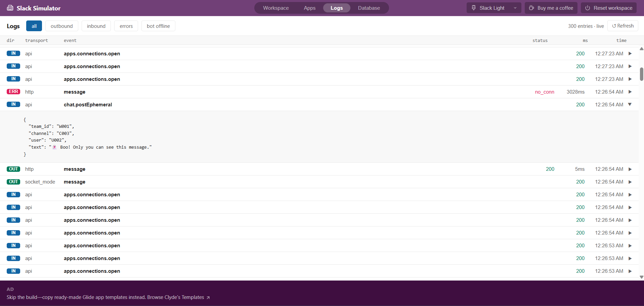Open the Slack Light theme dropdown
The height and width of the screenshot is (306, 644).
tap(494, 8)
